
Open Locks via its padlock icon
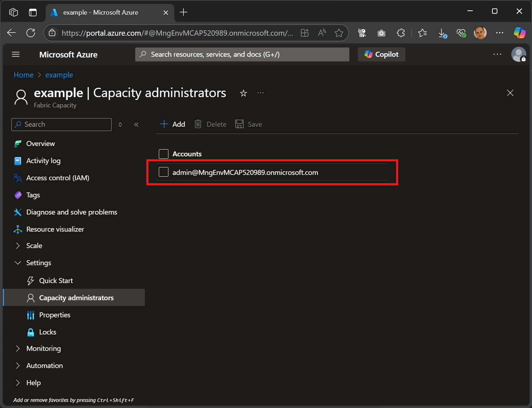(x=31, y=332)
